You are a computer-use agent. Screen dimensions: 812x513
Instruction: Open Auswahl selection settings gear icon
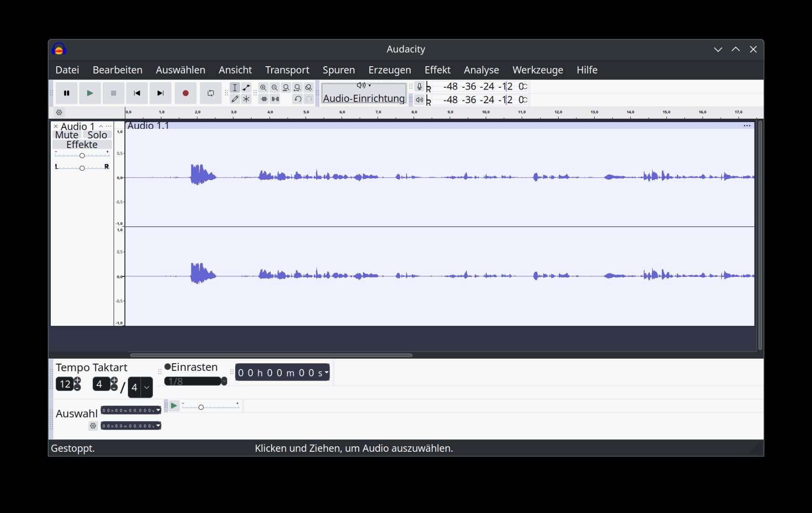93,426
